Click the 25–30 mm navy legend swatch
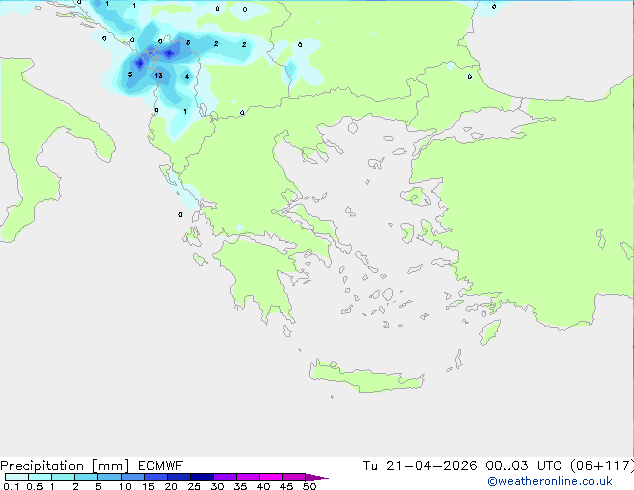634x490 pixels. pyautogui.click(x=201, y=477)
